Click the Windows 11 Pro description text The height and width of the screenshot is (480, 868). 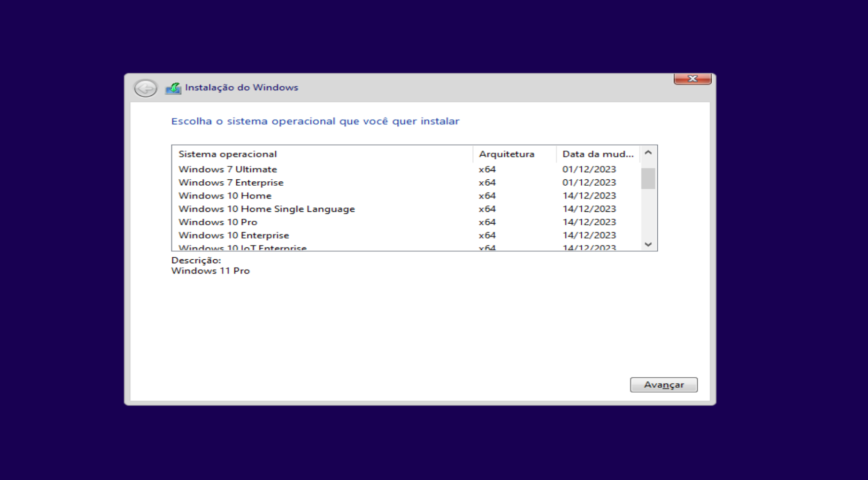click(211, 271)
